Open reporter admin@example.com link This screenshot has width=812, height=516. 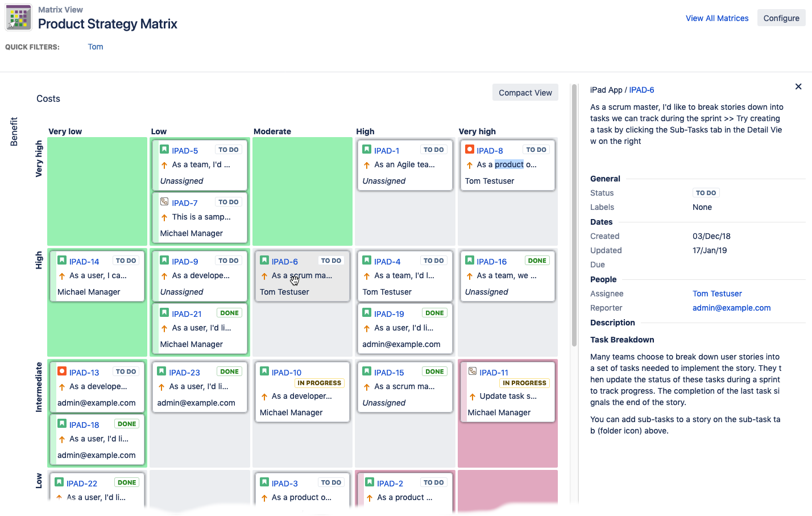(731, 308)
